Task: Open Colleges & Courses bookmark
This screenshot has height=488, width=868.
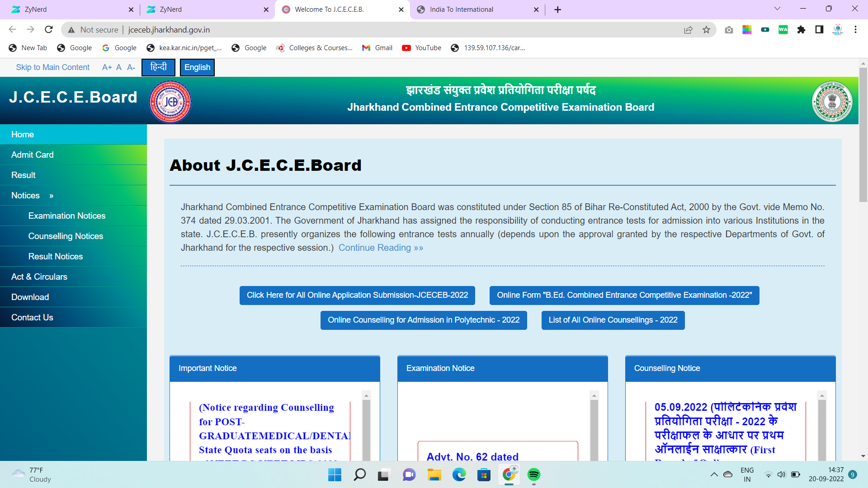Action: (x=314, y=48)
